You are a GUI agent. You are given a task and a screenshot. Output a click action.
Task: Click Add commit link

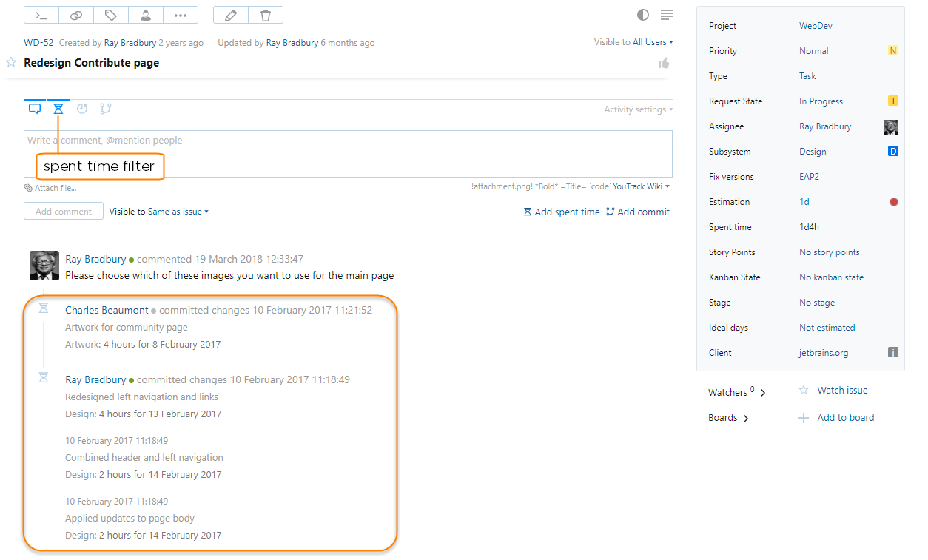pyautogui.click(x=638, y=212)
